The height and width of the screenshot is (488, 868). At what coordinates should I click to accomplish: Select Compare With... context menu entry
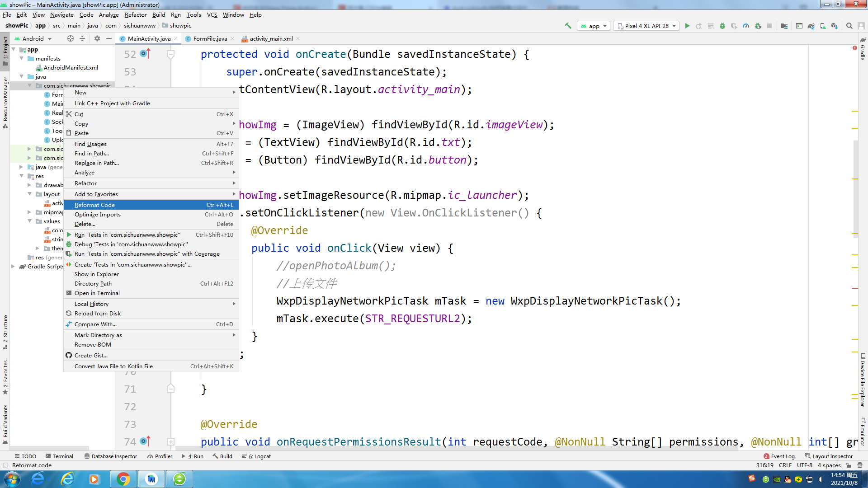151,324
